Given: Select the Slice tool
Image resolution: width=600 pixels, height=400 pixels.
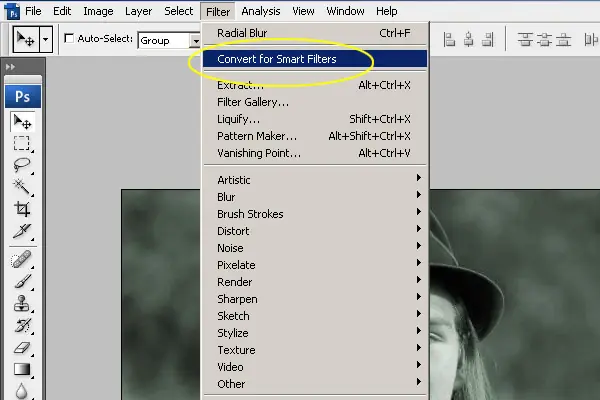Looking at the screenshot, I should [x=22, y=231].
